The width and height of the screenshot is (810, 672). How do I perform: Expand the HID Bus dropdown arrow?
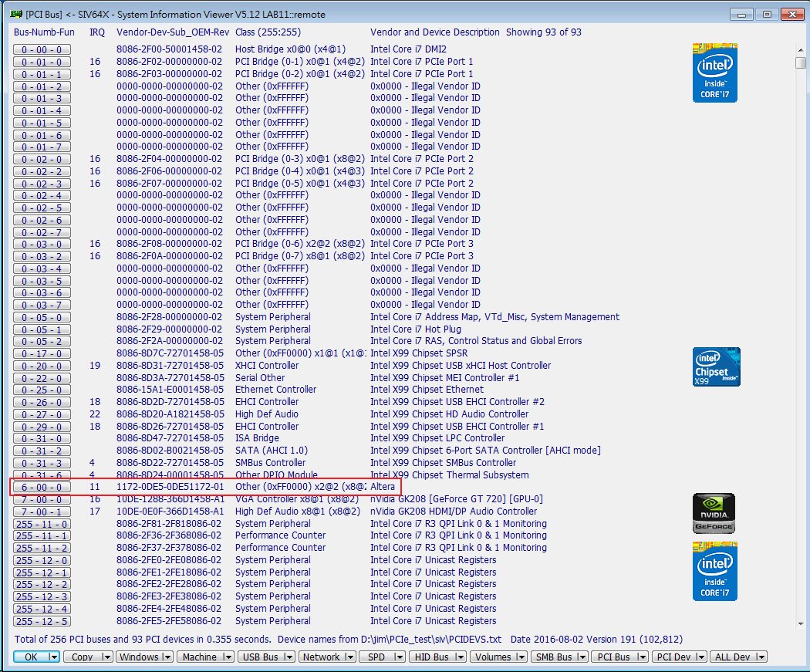point(461,657)
